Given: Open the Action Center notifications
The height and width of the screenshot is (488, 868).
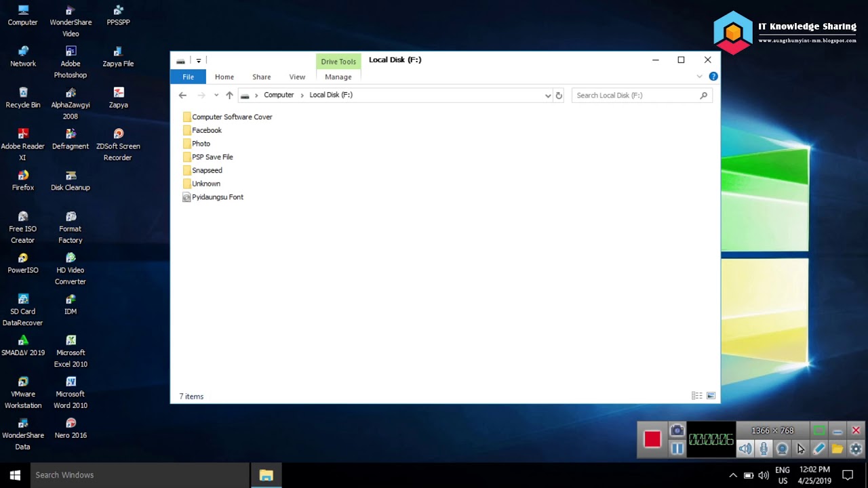Looking at the screenshot, I should (847, 475).
